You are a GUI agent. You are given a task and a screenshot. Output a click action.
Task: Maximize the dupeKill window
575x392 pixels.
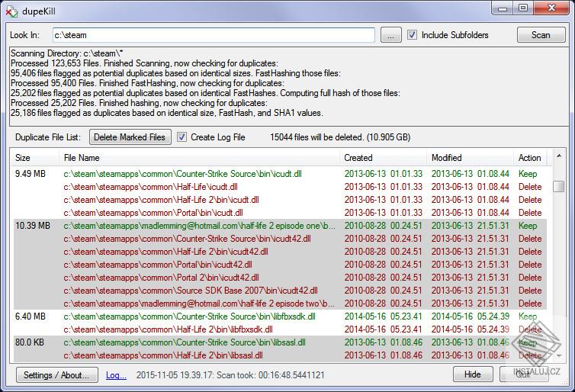coord(523,8)
